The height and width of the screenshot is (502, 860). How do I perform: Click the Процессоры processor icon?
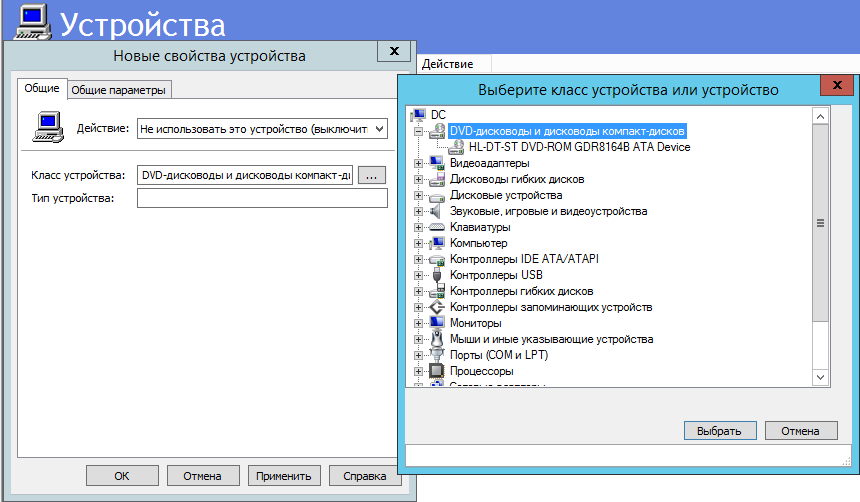(x=437, y=371)
